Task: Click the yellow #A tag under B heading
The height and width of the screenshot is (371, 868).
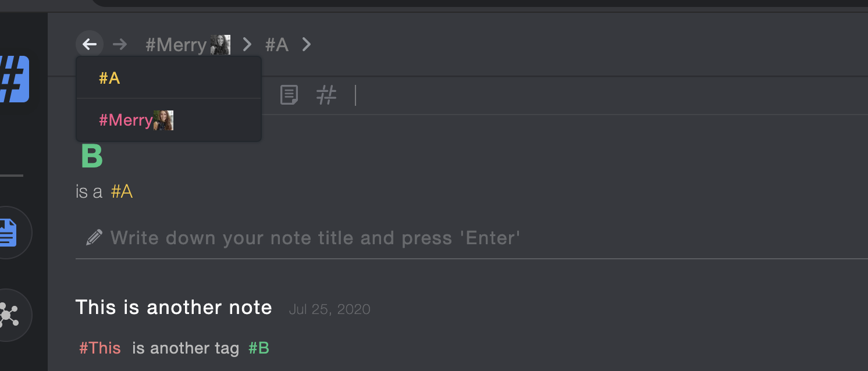Action: click(122, 191)
